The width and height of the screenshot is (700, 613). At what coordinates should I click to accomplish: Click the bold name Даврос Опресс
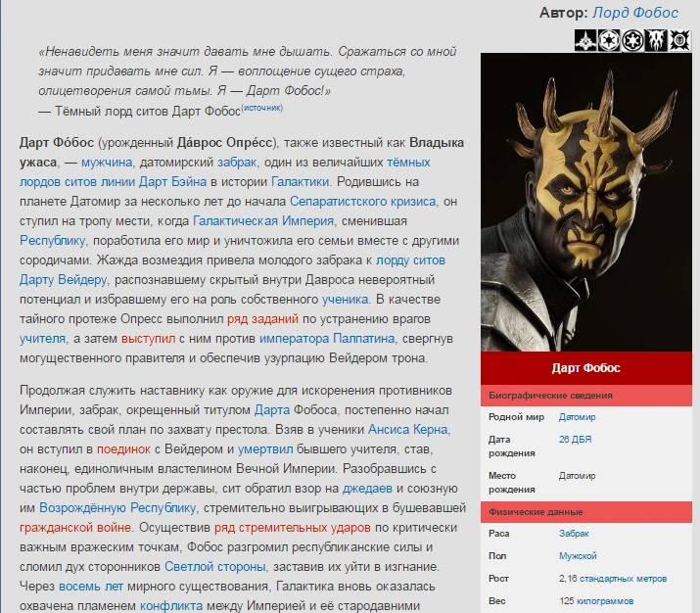tap(224, 142)
